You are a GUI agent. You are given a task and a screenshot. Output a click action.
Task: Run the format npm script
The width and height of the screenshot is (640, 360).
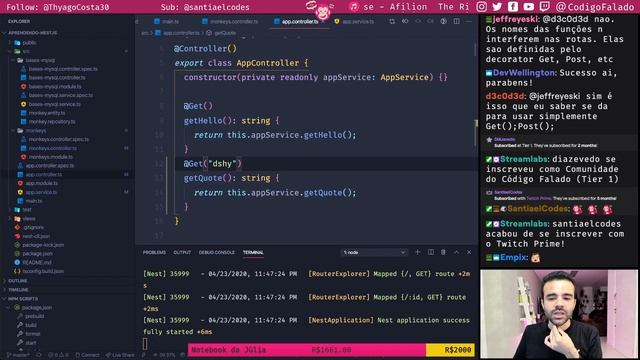32,334
